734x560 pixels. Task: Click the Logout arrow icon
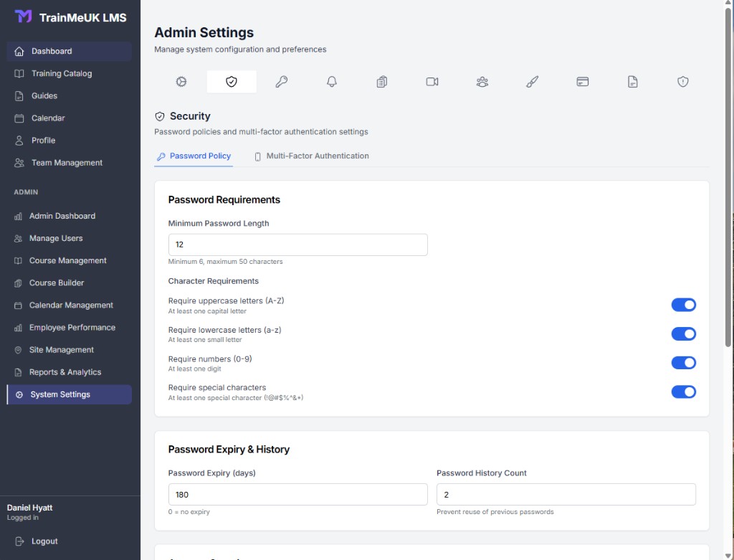[19, 541]
